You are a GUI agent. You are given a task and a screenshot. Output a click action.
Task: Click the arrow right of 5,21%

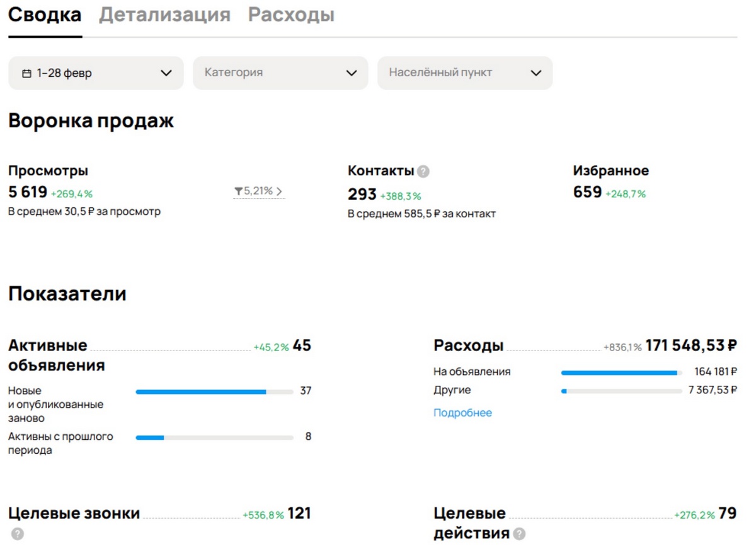coord(279,191)
